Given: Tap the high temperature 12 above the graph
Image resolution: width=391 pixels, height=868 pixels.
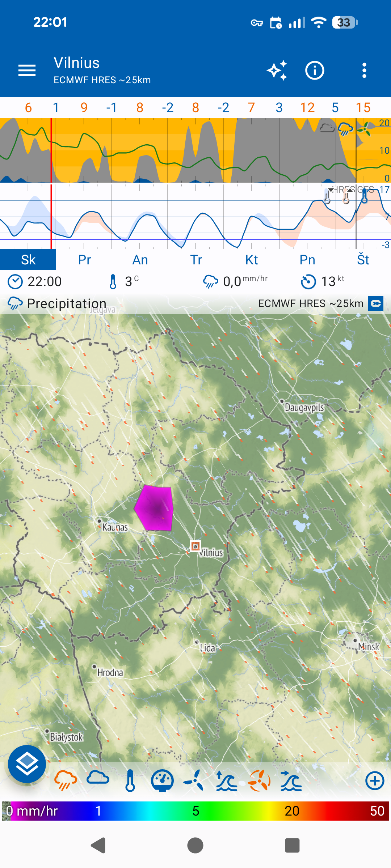Looking at the screenshot, I should (307, 107).
